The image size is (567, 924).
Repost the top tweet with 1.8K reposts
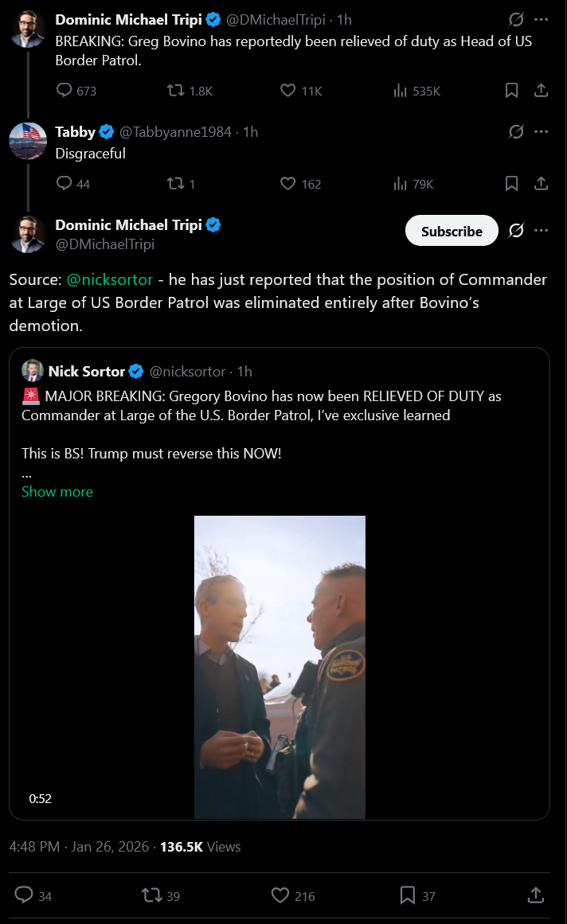click(176, 91)
